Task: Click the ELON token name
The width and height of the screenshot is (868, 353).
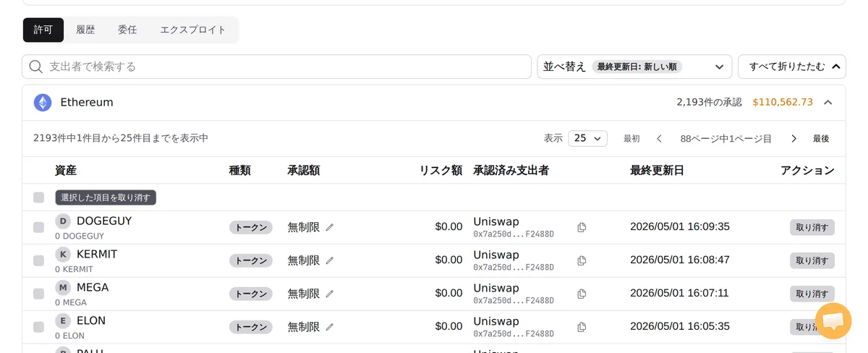Action: tap(91, 321)
